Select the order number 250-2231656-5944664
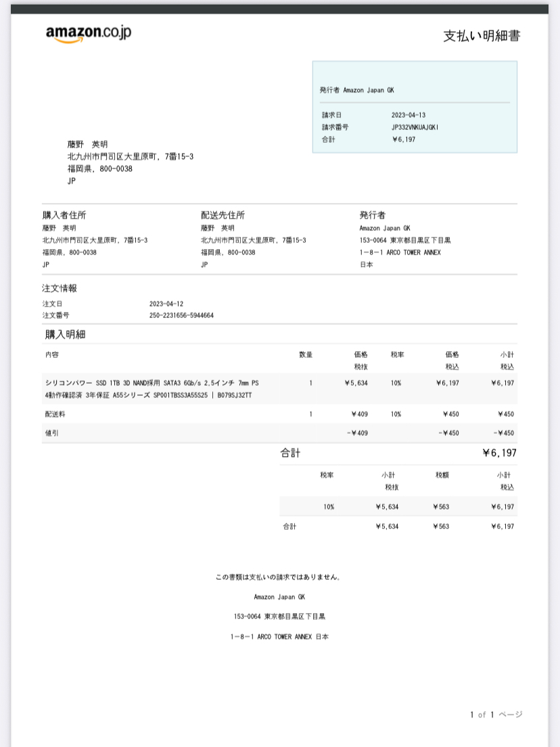 point(181,315)
